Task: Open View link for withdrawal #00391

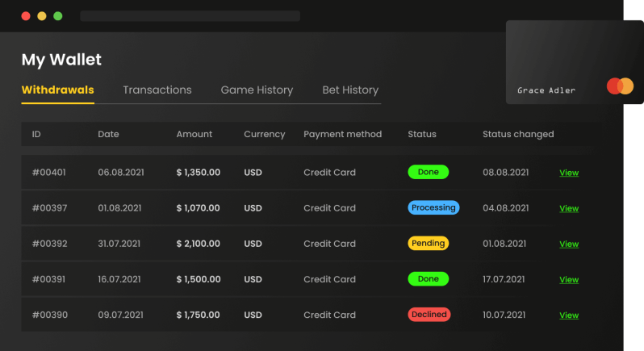Action: tap(569, 279)
